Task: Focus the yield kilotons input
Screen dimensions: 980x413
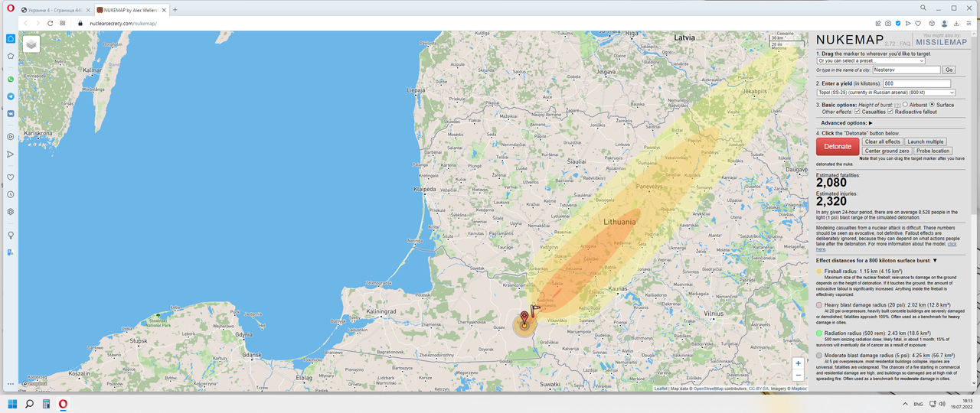Action: pos(916,83)
